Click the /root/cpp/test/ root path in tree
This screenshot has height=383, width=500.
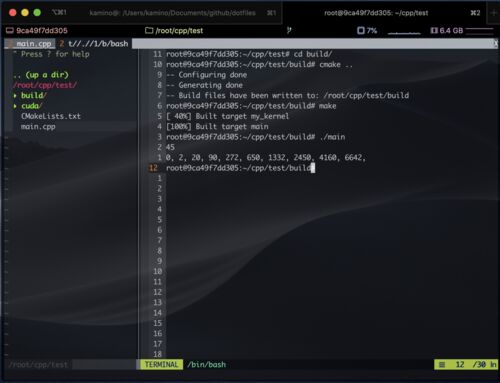pyautogui.click(x=45, y=85)
